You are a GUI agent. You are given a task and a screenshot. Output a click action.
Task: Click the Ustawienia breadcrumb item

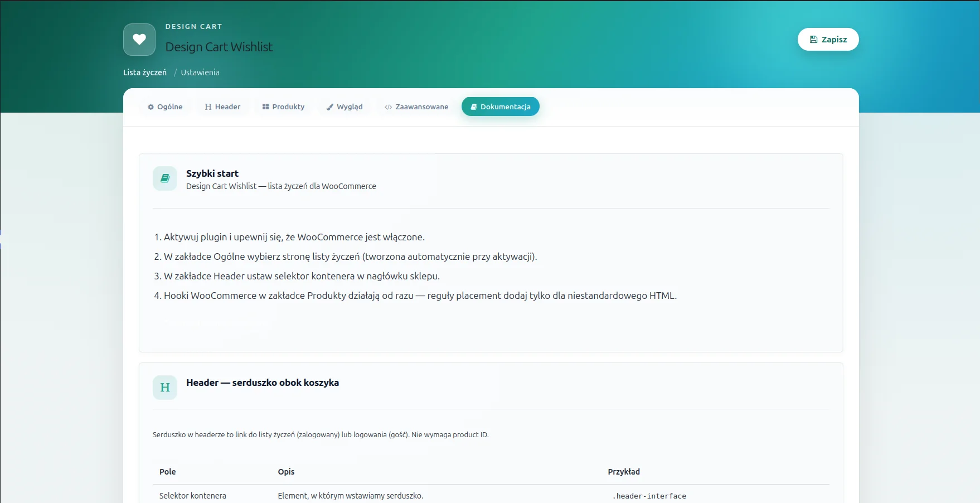tap(200, 72)
